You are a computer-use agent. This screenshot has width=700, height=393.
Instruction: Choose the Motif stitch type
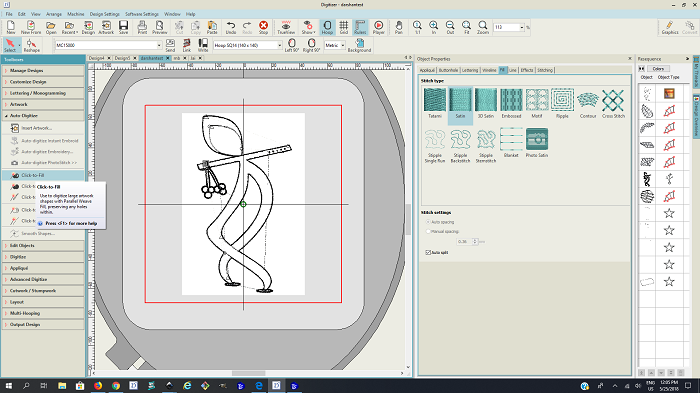point(537,103)
